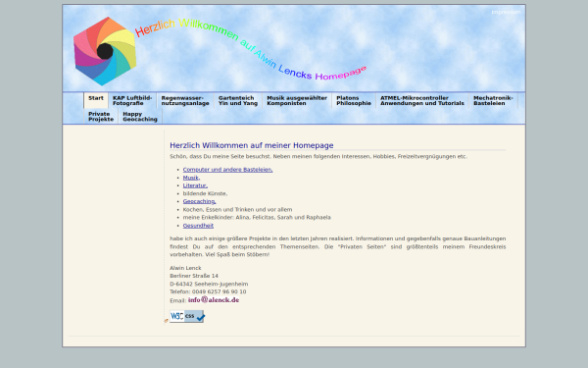Click the W3C CSS validation badge

[187, 316]
